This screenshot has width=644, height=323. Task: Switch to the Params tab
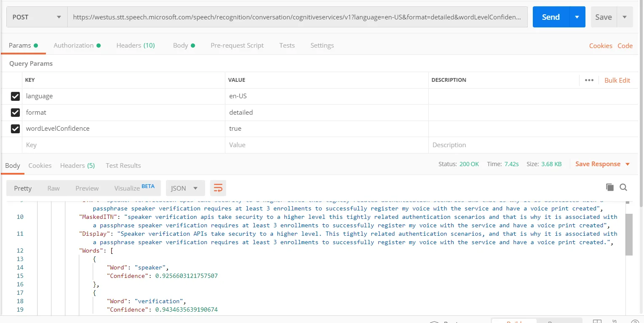(x=23, y=46)
